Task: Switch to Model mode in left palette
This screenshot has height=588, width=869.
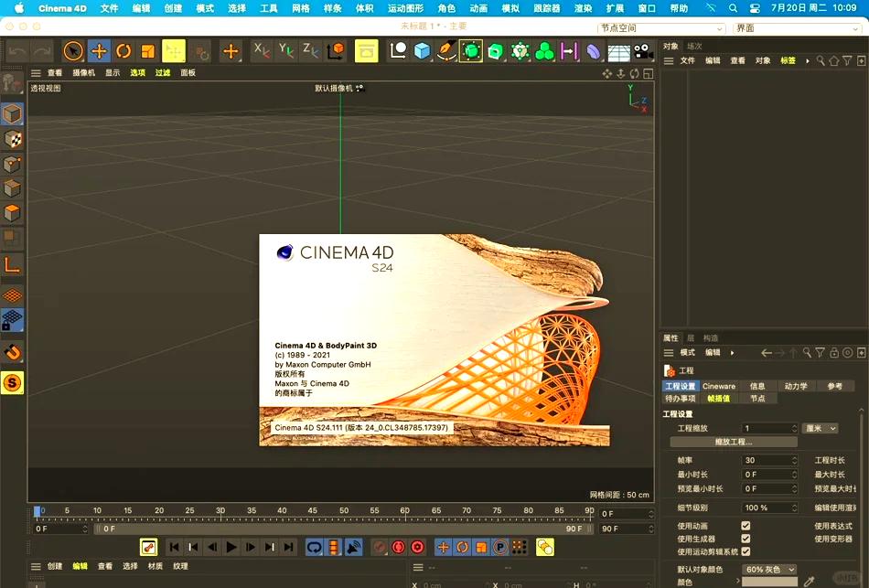Action: [12, 114]
